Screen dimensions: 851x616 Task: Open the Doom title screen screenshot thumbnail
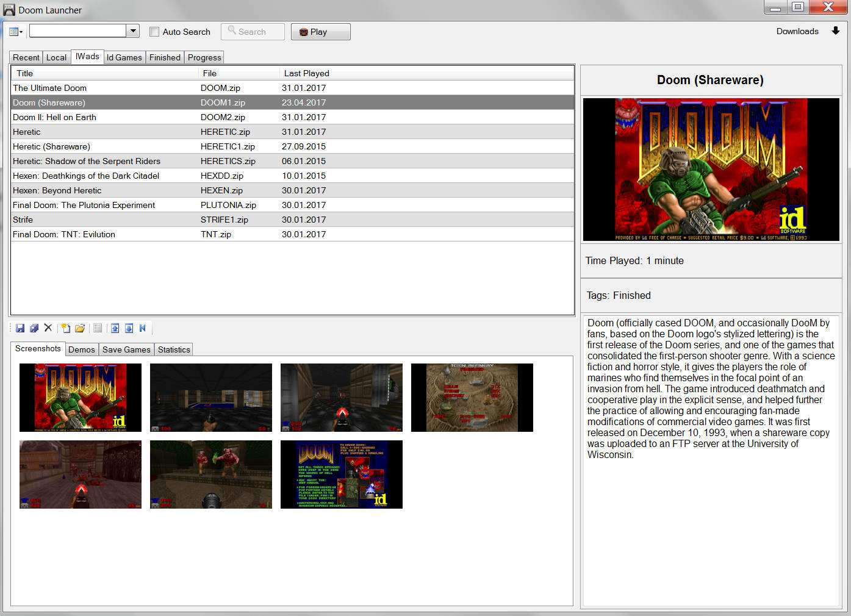point(81,398)
